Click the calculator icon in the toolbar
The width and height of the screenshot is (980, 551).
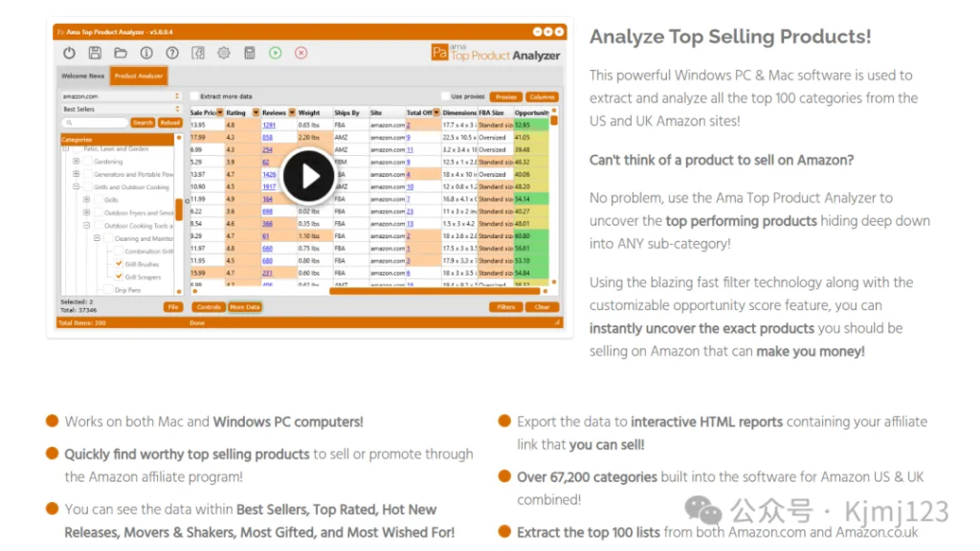click(x=250, y=54)
